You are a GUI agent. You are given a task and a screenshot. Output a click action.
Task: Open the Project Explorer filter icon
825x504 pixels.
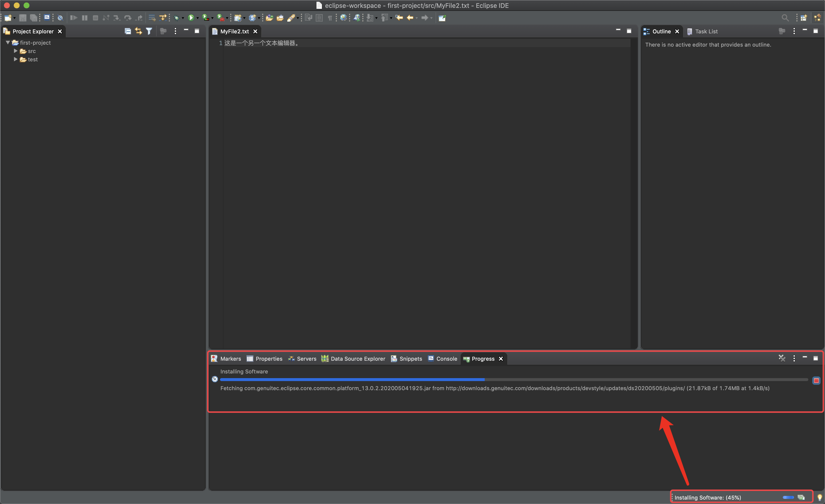(149, 31)
